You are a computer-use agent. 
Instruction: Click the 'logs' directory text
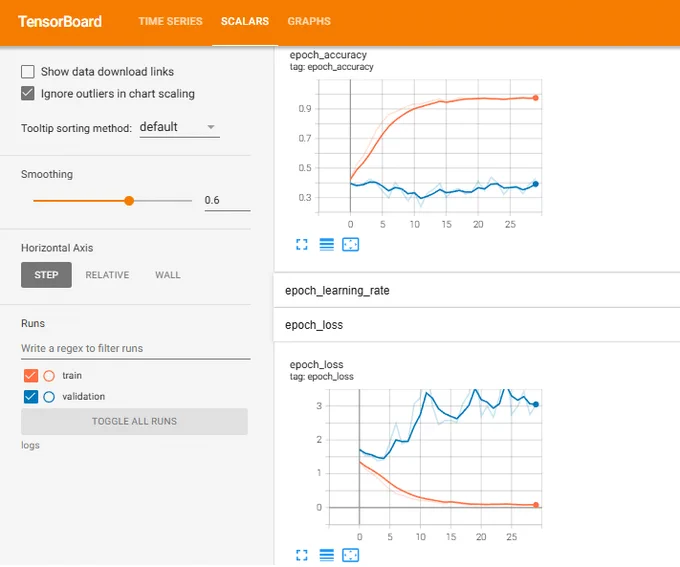click(x=30, y=445)
